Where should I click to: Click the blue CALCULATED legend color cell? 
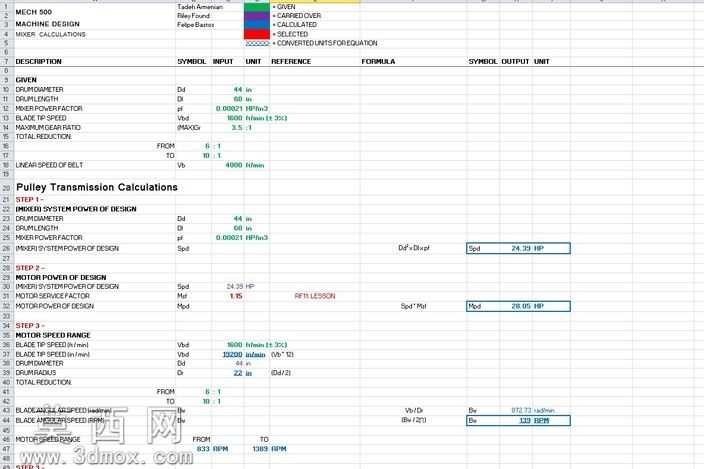click(257, 25)
